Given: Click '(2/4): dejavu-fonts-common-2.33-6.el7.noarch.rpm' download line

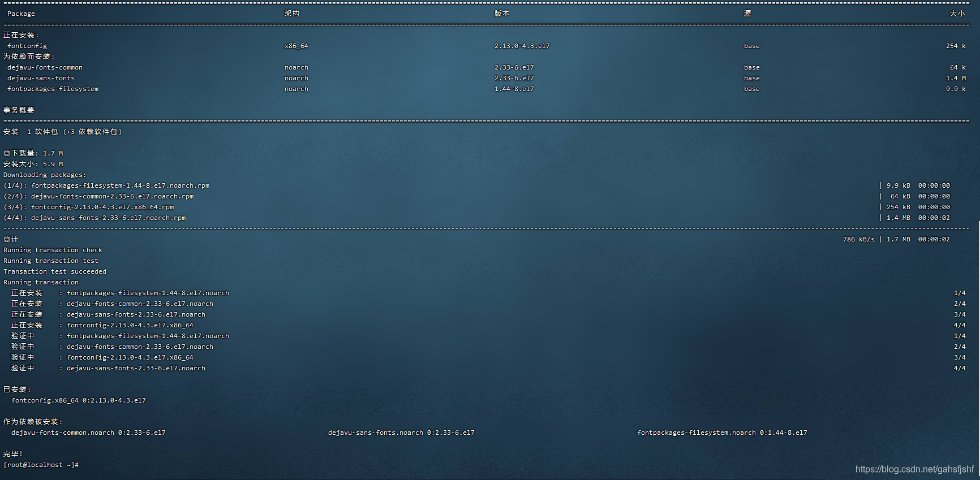Looking at the screenshot, I should point(98,196).
